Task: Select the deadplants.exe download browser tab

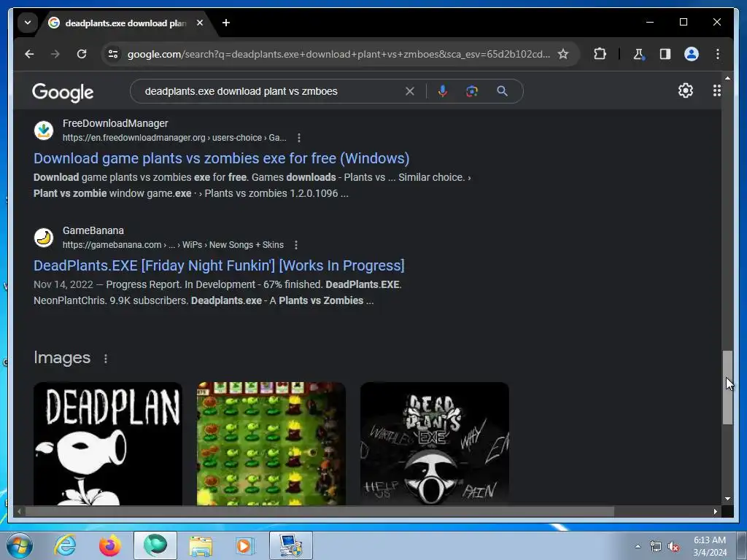Action: [x=125, y=23]
